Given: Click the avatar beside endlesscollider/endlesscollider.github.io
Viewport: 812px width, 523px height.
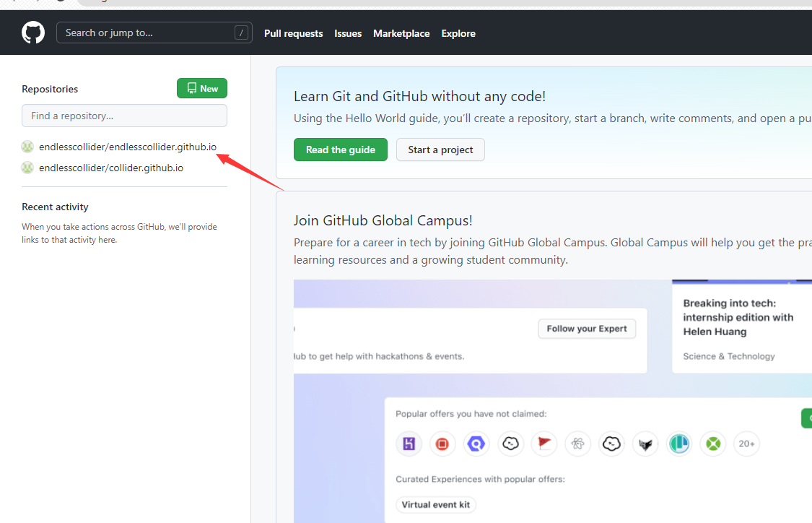Looking at the screenshot, I should coord(27,147).
